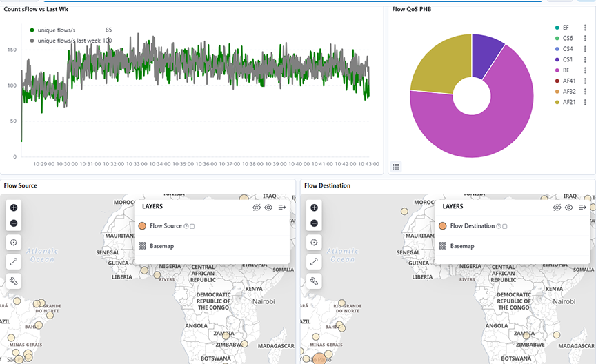
Task: Click the EF color dot in legend
Action: point(556,28)
